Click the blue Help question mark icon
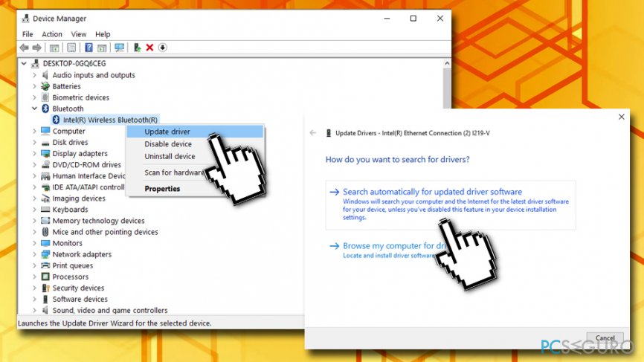644x362 pixels. 88,48
